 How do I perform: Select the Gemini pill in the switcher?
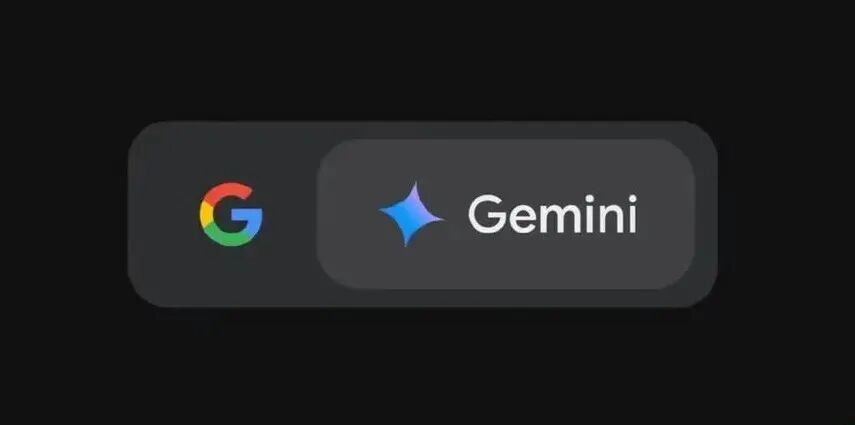click(x=505, y=214)
